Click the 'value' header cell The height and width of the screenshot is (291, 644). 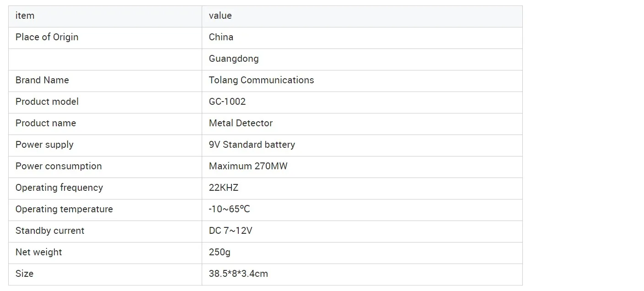click(220, 16)
